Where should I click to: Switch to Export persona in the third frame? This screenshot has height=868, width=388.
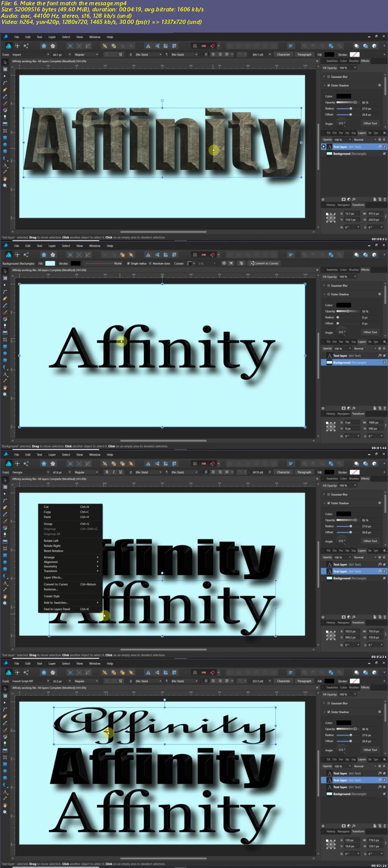[26, 463]
